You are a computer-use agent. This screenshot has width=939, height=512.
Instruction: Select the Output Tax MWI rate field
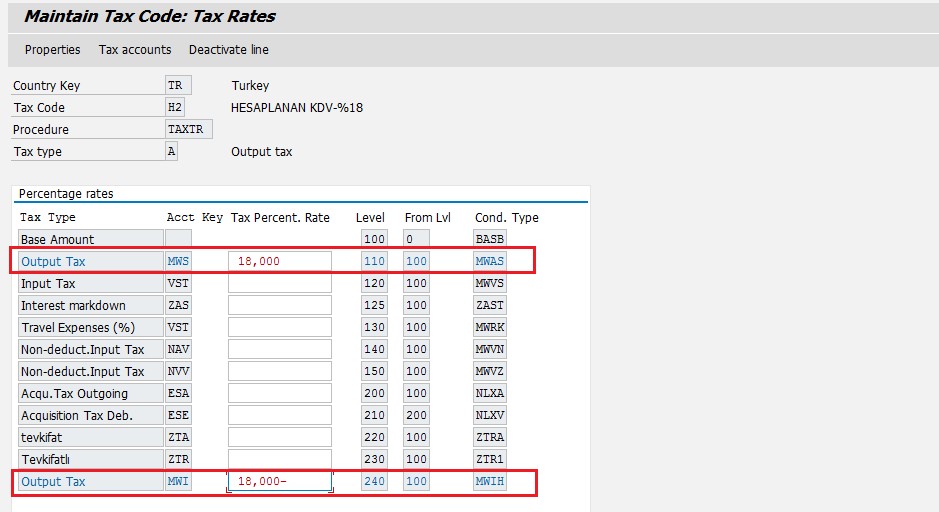coord(280,481)
